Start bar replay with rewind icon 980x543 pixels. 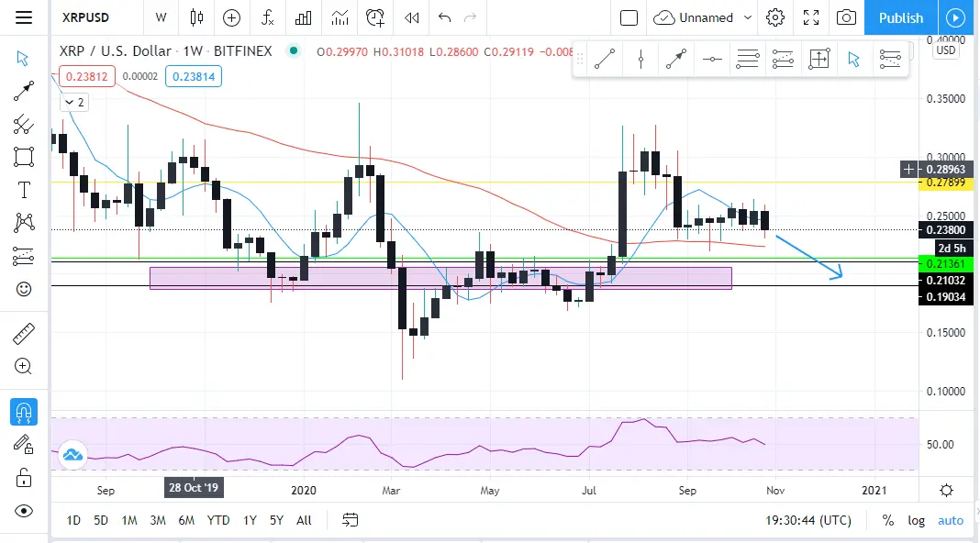tap(411, 17)
